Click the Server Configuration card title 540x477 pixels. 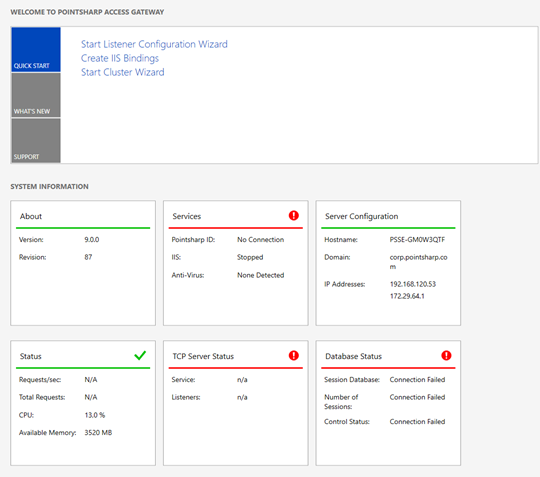(362, 216)
